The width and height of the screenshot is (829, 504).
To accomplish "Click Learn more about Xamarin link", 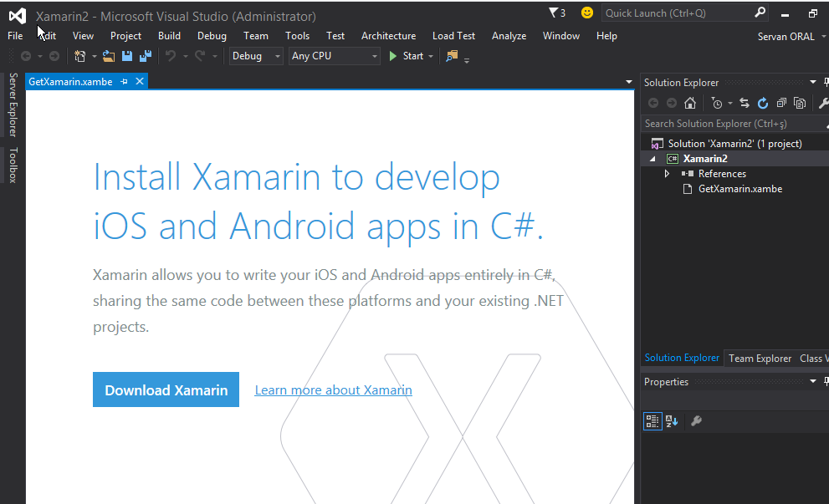I will click(333, 389).
